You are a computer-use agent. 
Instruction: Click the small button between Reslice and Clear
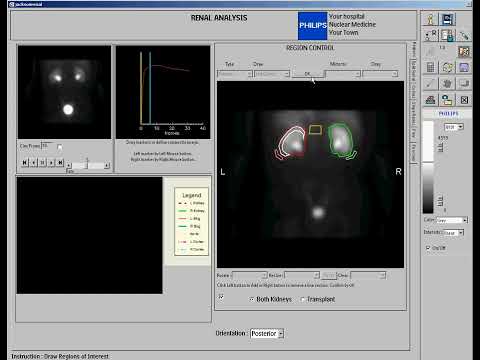(329, 275)
